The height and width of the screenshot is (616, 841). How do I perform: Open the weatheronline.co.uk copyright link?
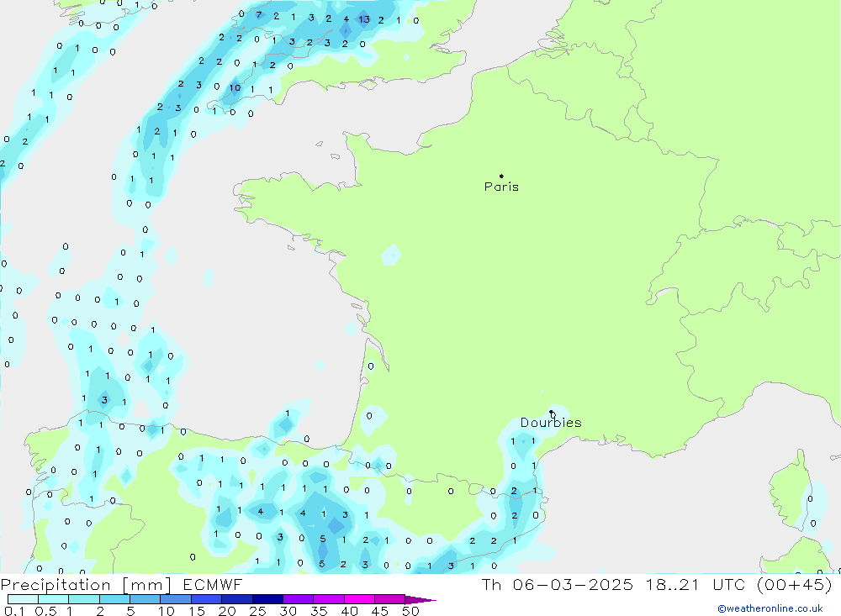click(x=770, y=608)
